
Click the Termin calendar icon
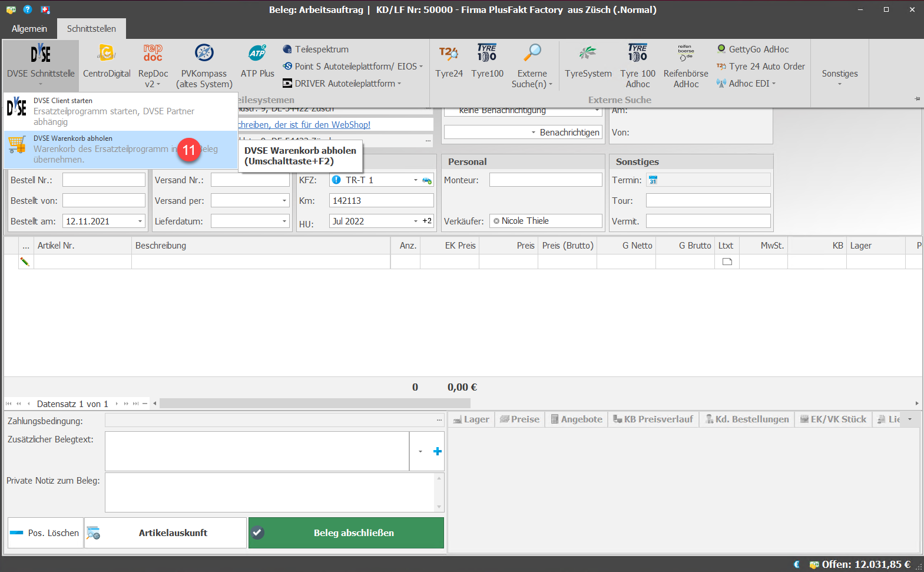coord(653,180)
